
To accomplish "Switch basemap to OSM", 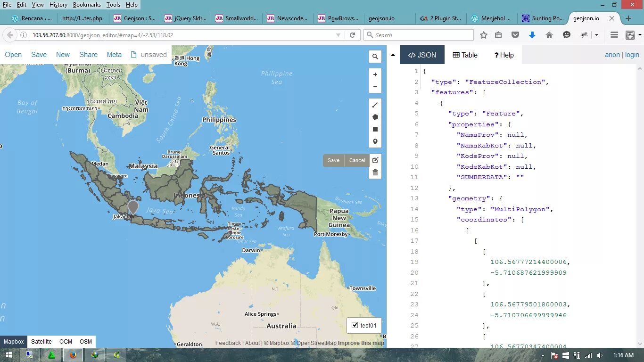I will [x=85, y=341].
